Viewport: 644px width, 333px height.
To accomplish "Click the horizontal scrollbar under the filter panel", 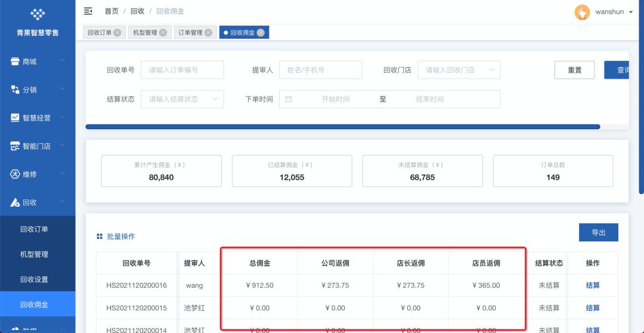I will pos(342,127).
